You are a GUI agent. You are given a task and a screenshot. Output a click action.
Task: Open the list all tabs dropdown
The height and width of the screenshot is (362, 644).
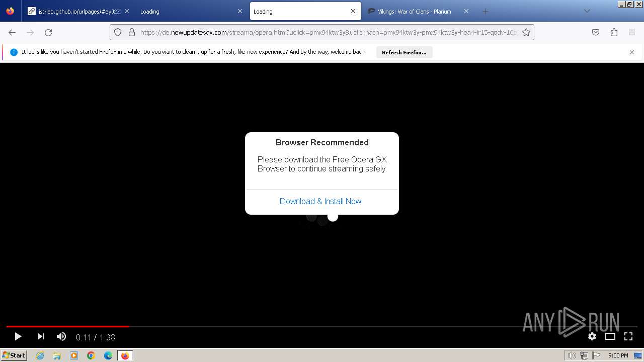[x=587, y=11]
